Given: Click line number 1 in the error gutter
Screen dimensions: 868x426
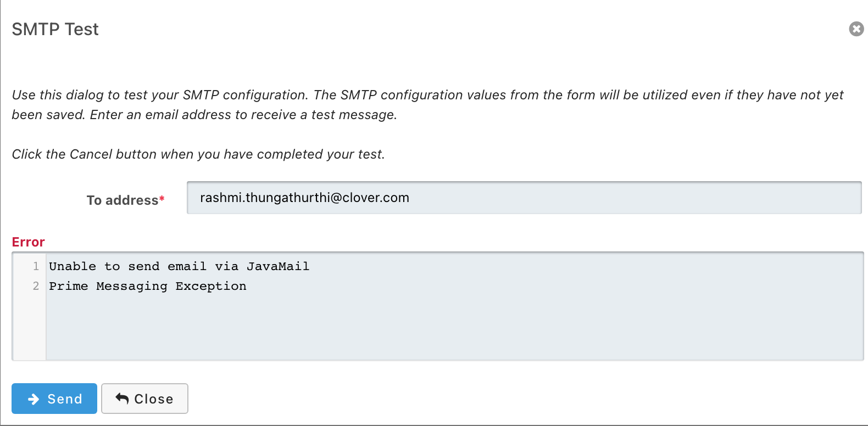Looking at the screenshot, I should click(36, 267).
